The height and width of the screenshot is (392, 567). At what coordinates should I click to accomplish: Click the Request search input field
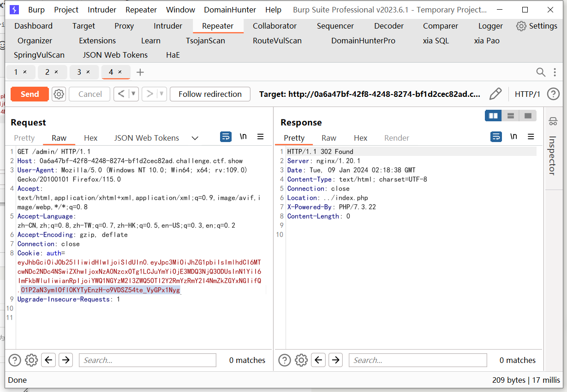[148, 360]
